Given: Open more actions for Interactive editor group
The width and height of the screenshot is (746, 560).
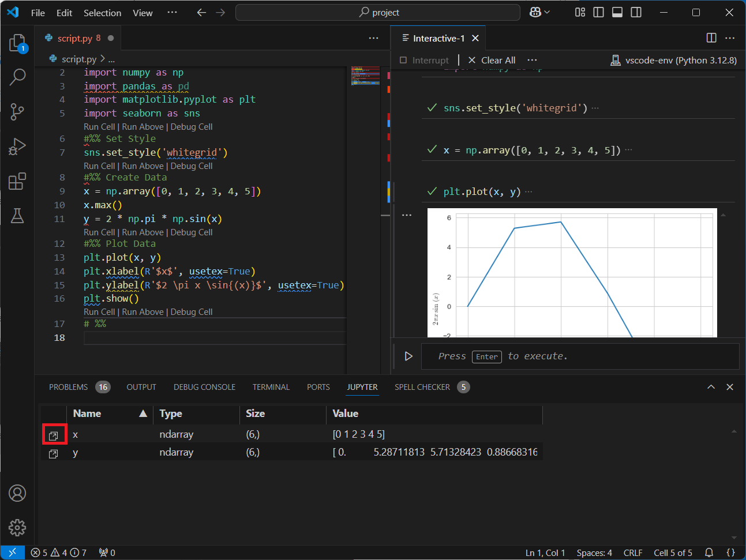Looking at the screenshot, I should [x=730, y=38].
